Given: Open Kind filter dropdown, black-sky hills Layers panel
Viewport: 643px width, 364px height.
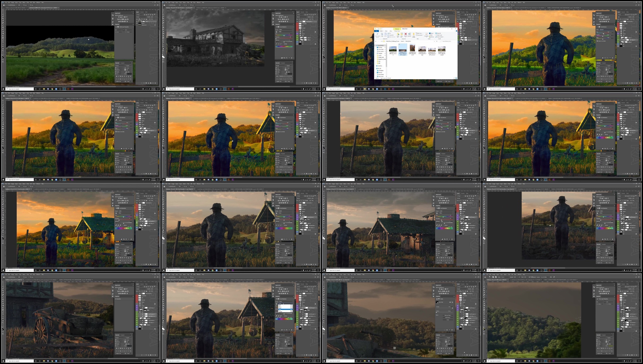Looking at the screenshot, I should coord(140,15).
